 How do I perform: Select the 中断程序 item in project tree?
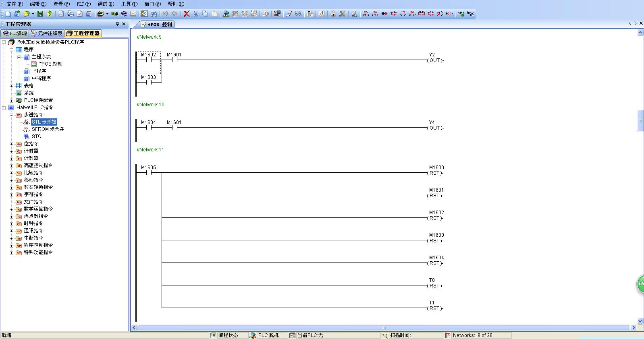click(x=41, y=79)
